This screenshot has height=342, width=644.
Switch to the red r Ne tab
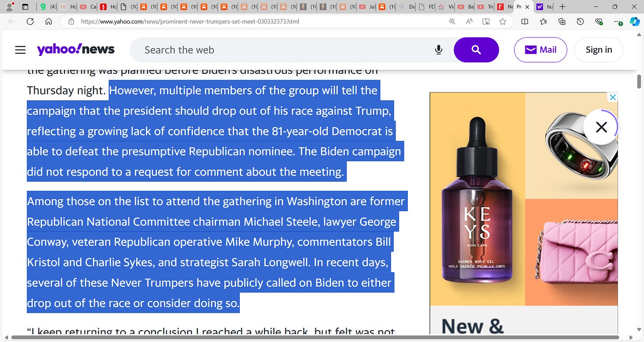(505, 7)
